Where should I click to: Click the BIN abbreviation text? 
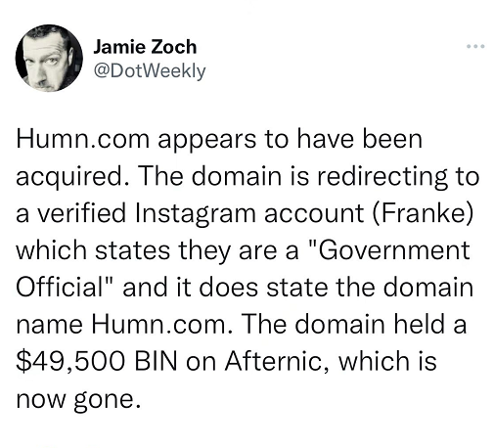click(156, 362)
